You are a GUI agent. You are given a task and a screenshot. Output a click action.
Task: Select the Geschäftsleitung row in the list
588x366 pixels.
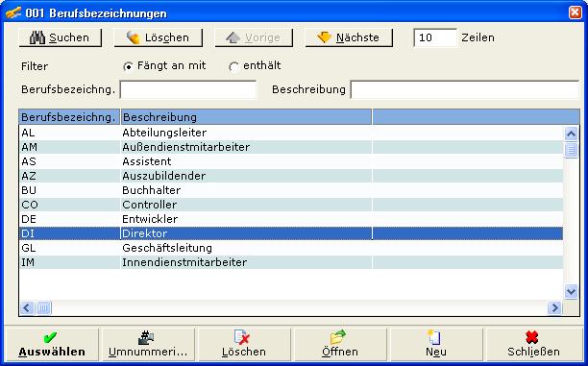(x=291, y=248)
